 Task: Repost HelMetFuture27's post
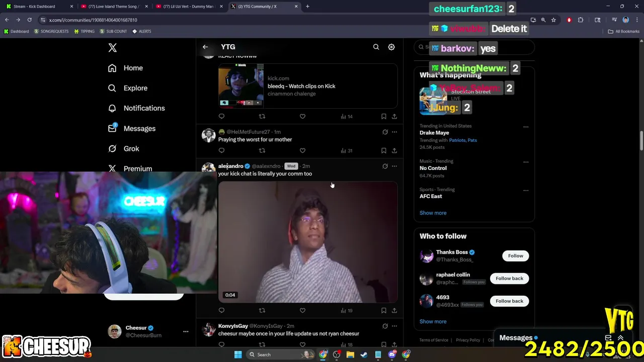click(262, 150)
